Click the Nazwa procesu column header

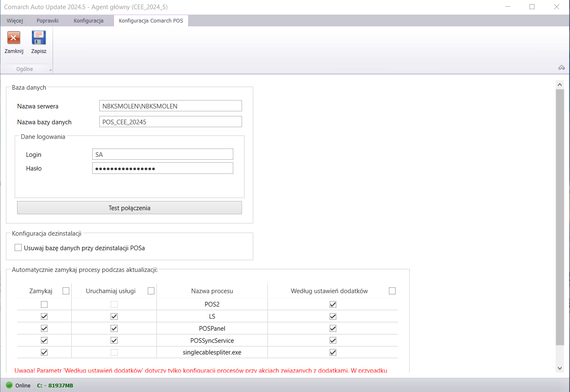tap(212, 291)
